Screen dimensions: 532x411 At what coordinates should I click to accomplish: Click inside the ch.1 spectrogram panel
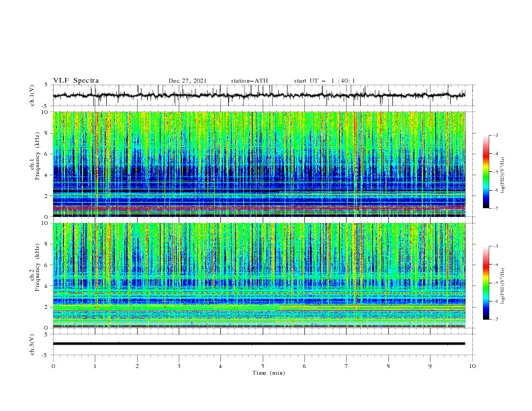tap(259, 164)
